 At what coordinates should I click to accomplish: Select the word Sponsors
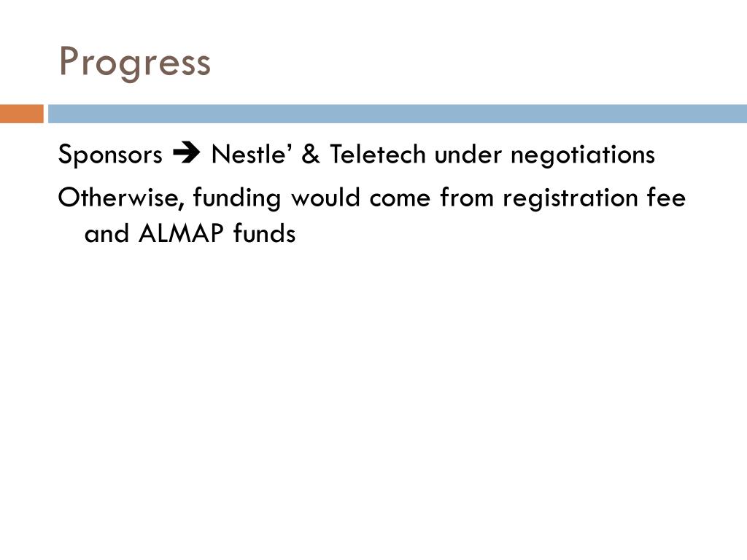pos(110,155)
